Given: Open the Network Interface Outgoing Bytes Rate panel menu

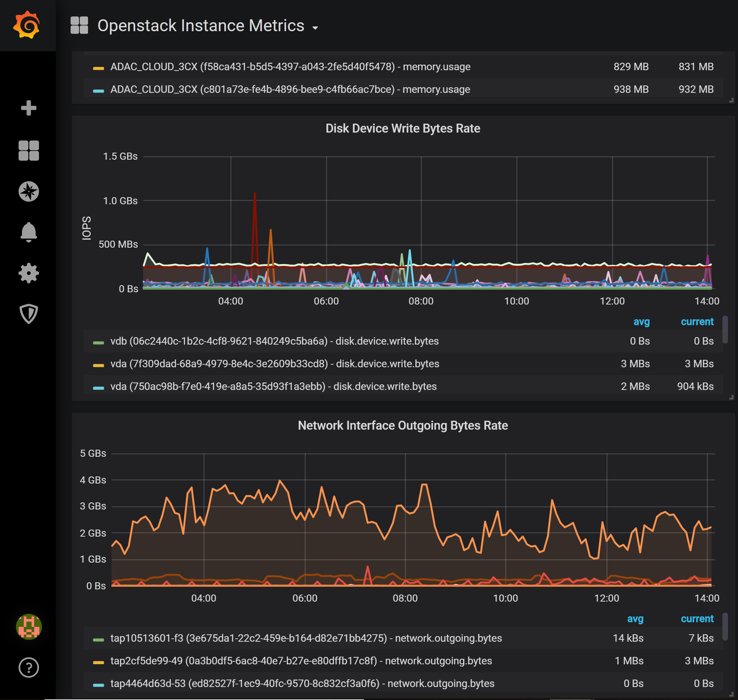Looking at the screenshot, I should point(403,425).
